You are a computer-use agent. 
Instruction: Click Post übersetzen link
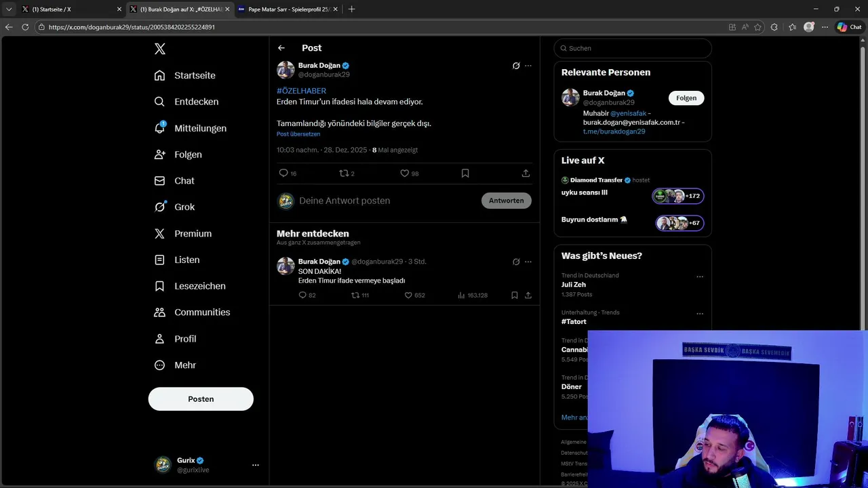(298, 134)
